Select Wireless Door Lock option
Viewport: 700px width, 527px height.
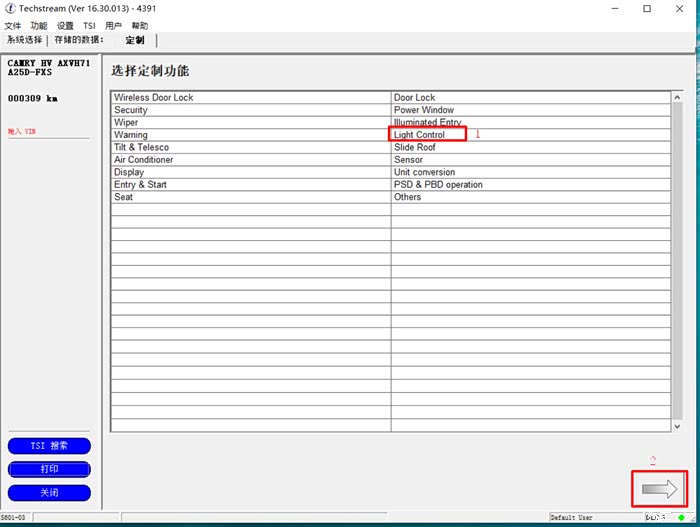154,98
